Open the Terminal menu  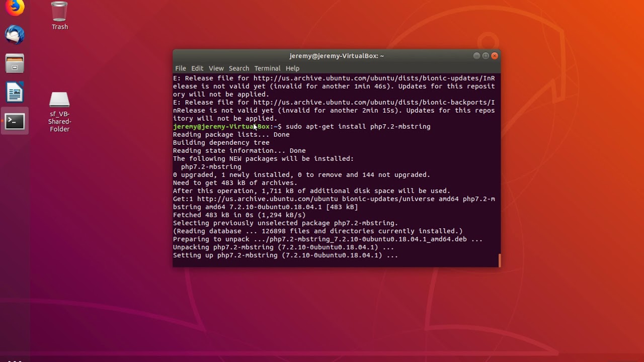pyautogui.click(x=267, y=68)
